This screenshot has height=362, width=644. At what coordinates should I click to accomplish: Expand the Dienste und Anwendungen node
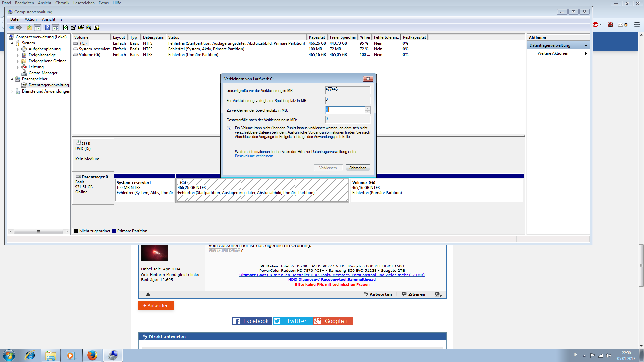click(12, 92)
